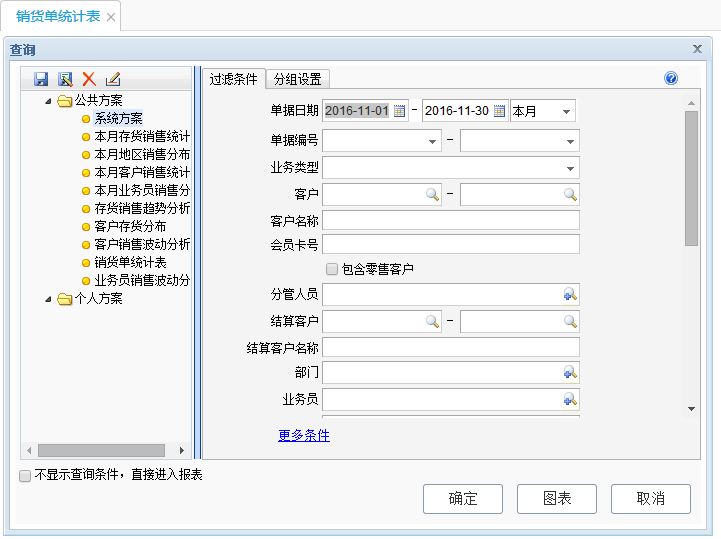Click the blue help question mark icon
Screen dimensions: 721x539
click(671, 79)
